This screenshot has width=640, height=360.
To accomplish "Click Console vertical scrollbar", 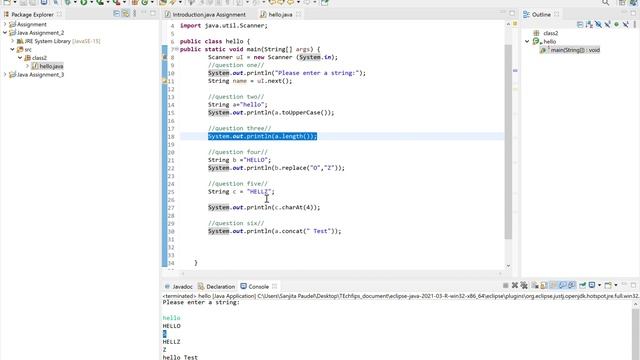I will pyautogui.click(x=635, y=334).
